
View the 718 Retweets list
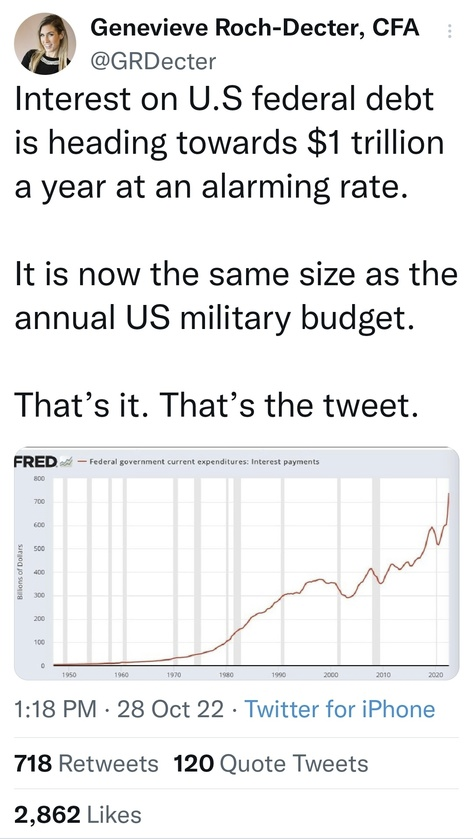(86, 764)
